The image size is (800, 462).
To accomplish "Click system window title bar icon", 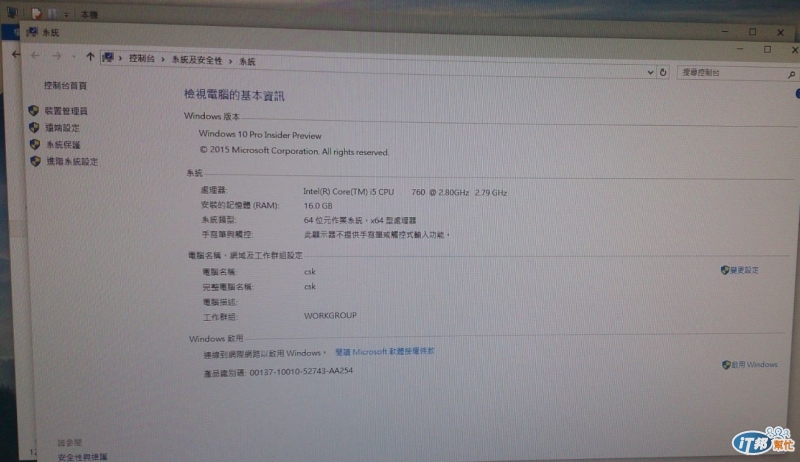I will tap(32, 32).
